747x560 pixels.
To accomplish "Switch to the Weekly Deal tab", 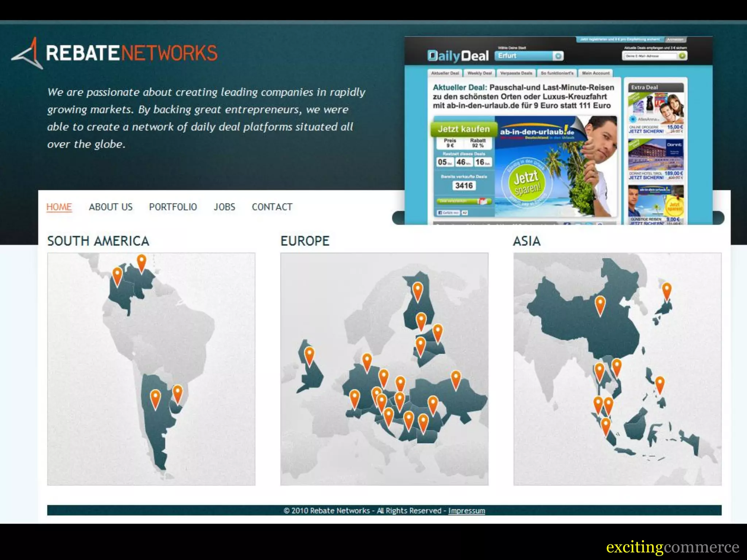I will pos(479,73).
